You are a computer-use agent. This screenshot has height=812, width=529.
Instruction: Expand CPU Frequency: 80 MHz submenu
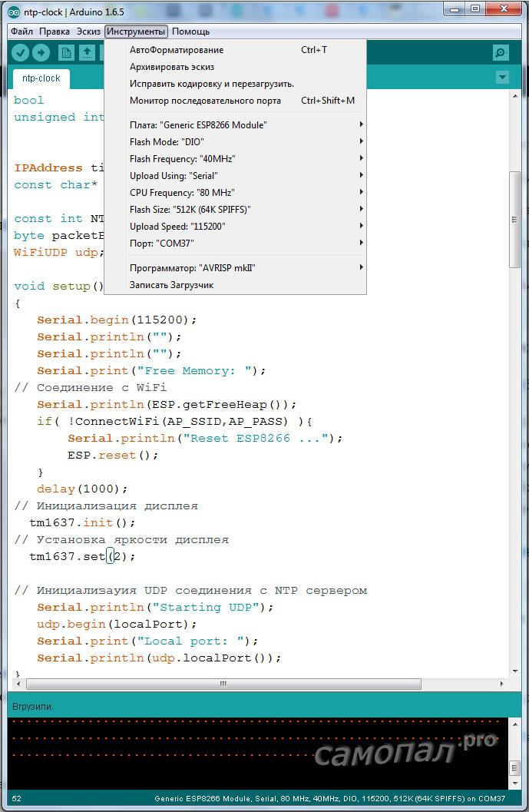click(236, 193)
